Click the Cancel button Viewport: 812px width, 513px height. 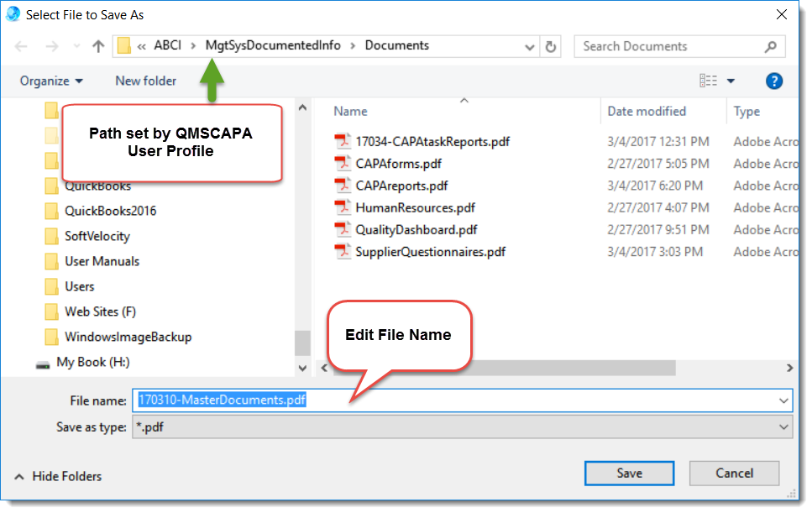734,473
